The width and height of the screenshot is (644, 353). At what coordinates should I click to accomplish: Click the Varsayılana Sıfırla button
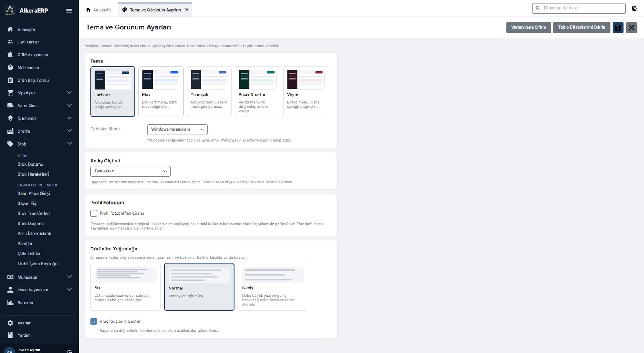[528, 27]
